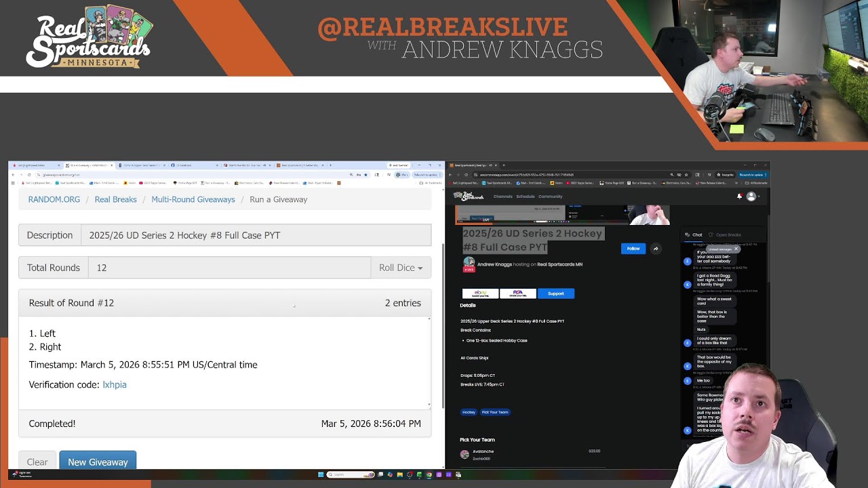Click the PSA badge button
The height and width of the screenshot is (488, 868).
click(518, 293)
